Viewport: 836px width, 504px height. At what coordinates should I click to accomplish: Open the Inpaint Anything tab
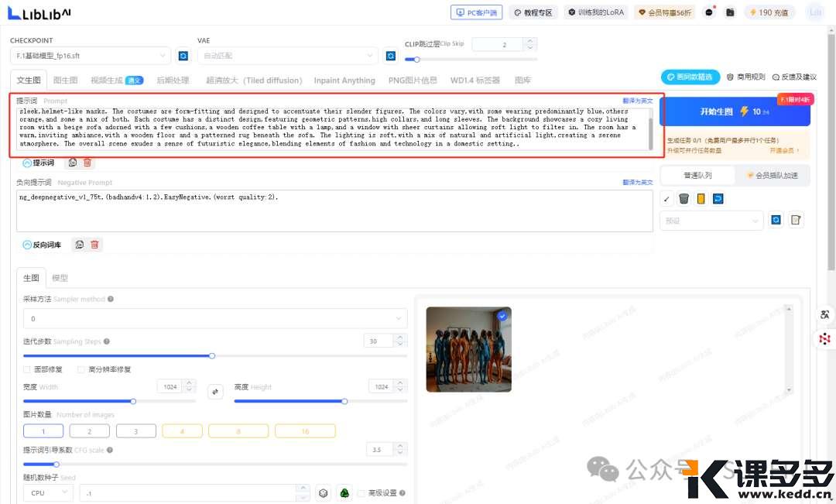[x=344, y=81]
